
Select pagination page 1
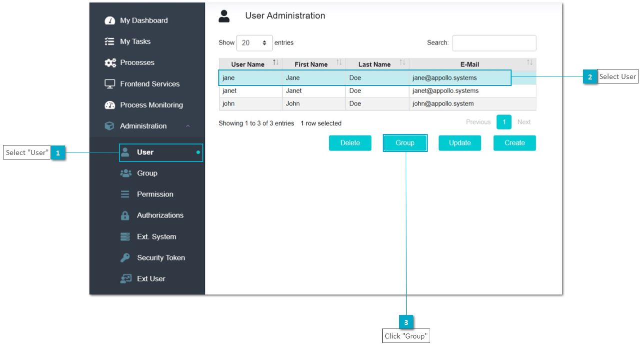pyautogui.click(x=504, y=122)
